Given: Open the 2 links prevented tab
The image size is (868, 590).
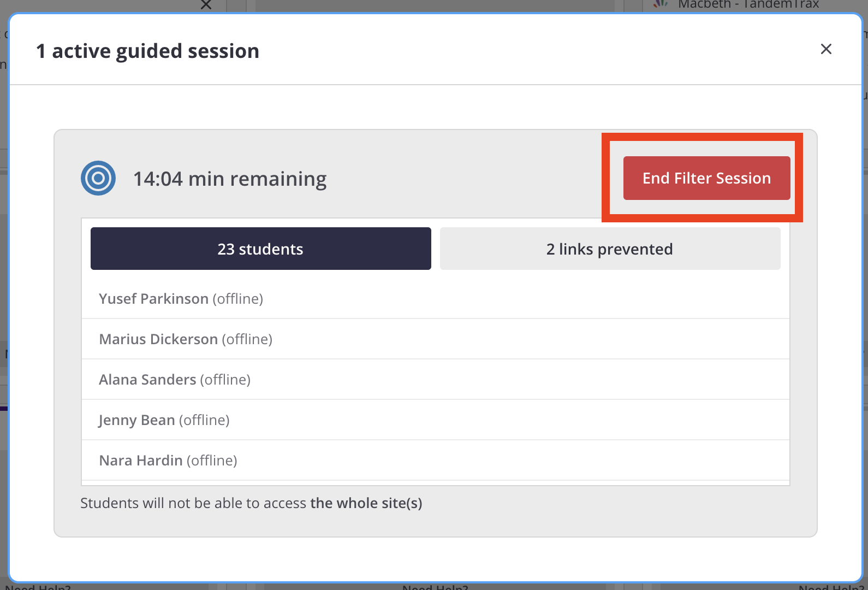Looking at the screenshot, I should 610,249.
